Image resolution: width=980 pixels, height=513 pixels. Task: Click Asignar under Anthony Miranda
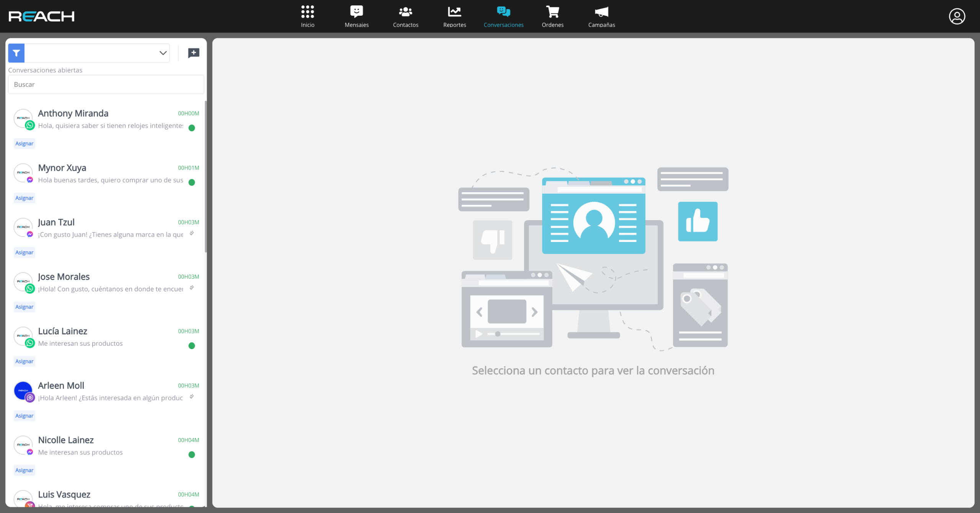click(24, 144)
